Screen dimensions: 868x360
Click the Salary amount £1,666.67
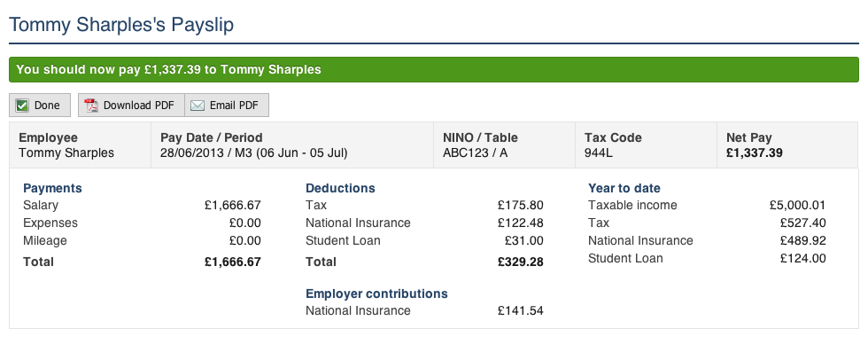coord(232,205)
